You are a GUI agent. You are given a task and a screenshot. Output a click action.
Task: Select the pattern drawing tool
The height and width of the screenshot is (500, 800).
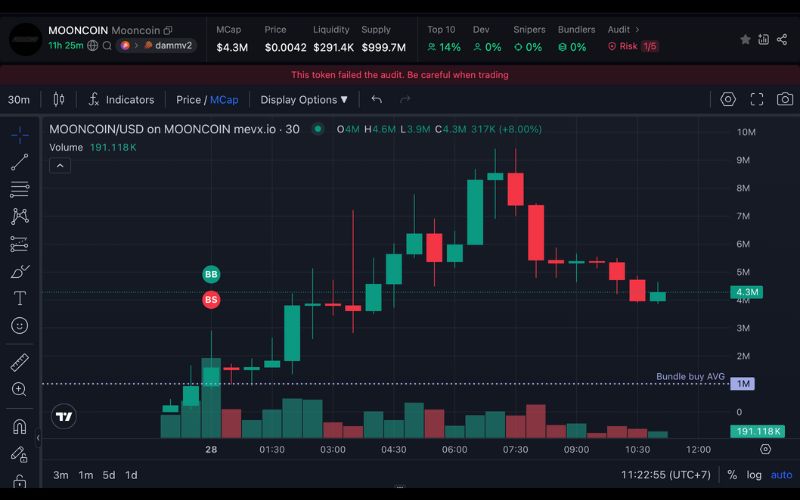[19, 216]
